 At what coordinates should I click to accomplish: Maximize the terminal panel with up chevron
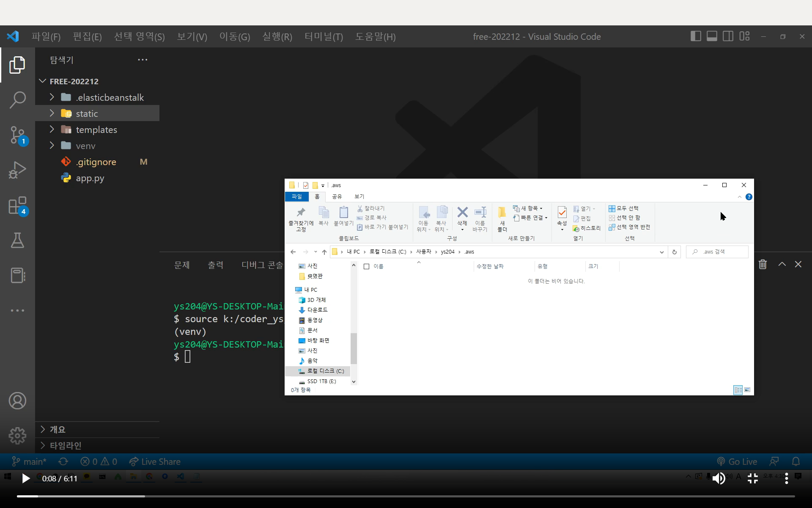coord(782,264)
